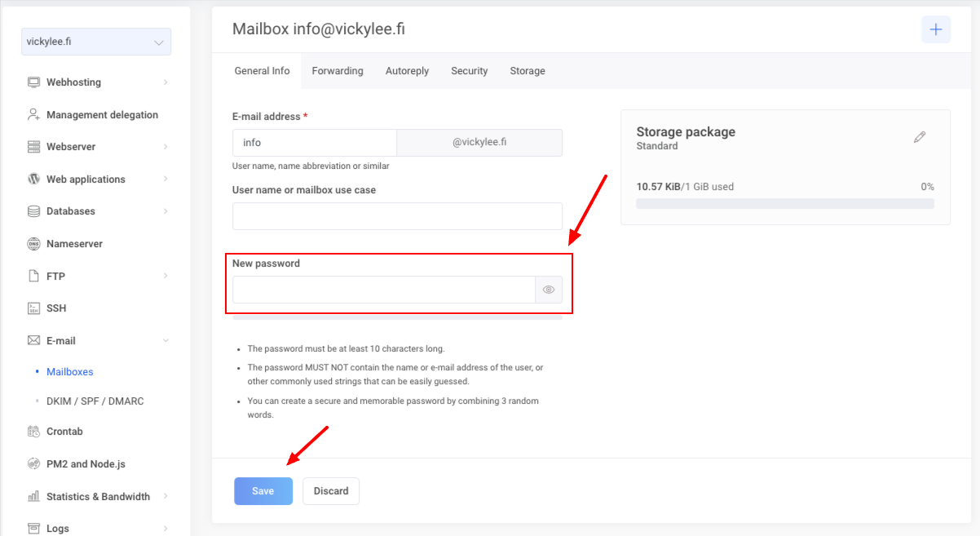
Task: Click the Management delegation user icon
Action: (33, 115)
